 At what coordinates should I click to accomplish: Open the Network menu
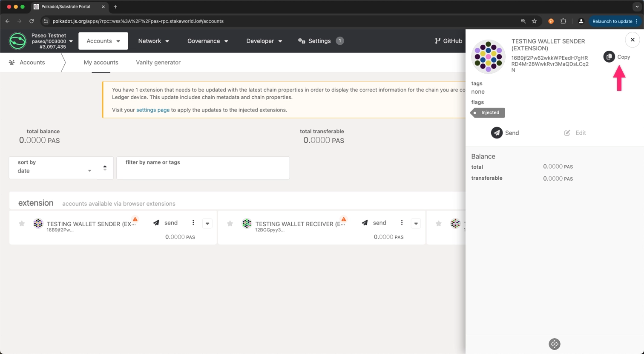153,41
